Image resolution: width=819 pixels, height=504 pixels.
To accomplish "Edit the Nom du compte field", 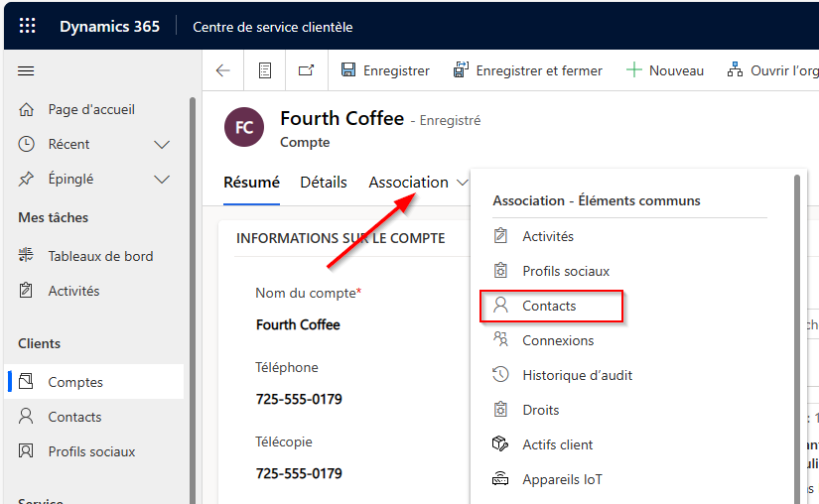I will (298, 324).
